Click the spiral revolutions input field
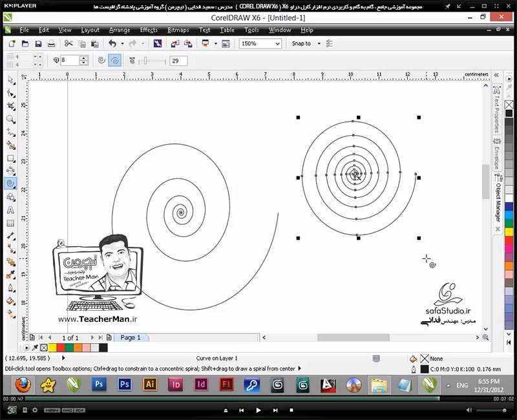This screenshot has width=517, height=420. (x=70, y=60)
